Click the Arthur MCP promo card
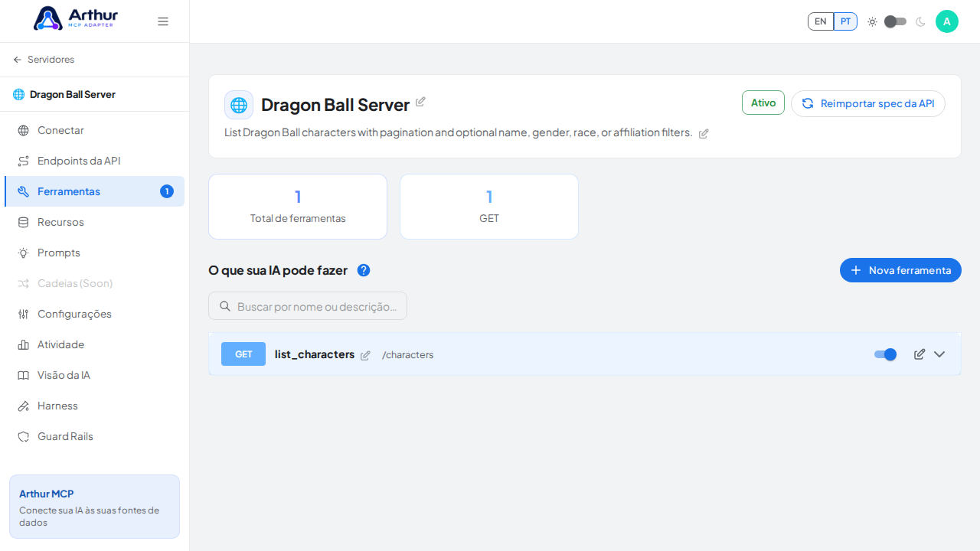Screen dimensions: 980x551 tap(94, 507)
